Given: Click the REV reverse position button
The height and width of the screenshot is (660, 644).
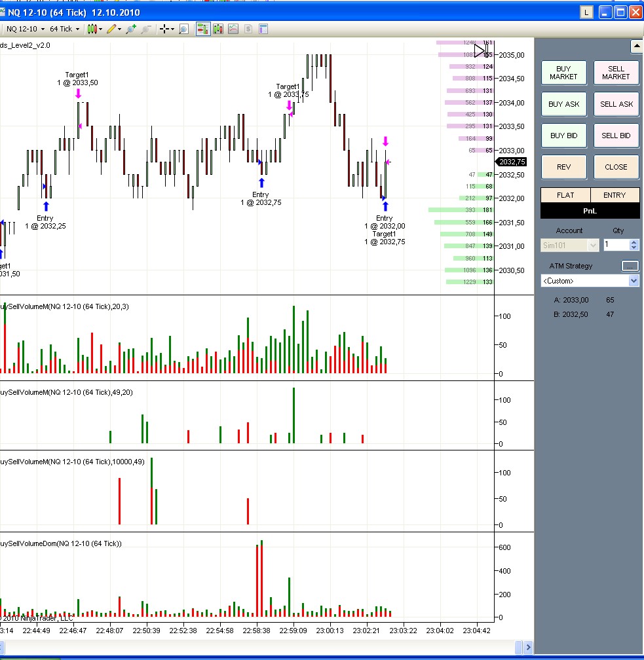Looking at the screenshot, I should [563, 167].
